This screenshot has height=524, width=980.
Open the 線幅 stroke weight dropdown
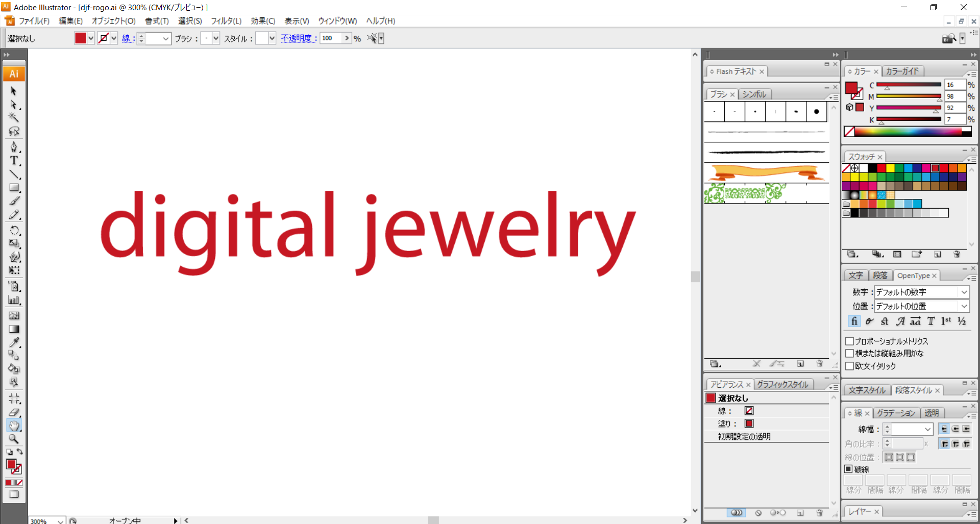coord(927,429)
